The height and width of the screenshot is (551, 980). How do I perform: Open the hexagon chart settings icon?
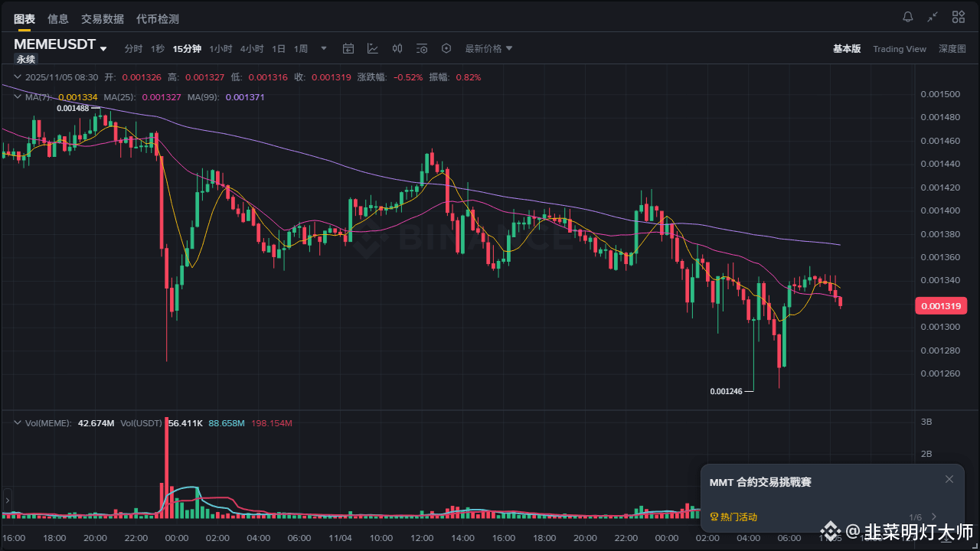(446, 48)
